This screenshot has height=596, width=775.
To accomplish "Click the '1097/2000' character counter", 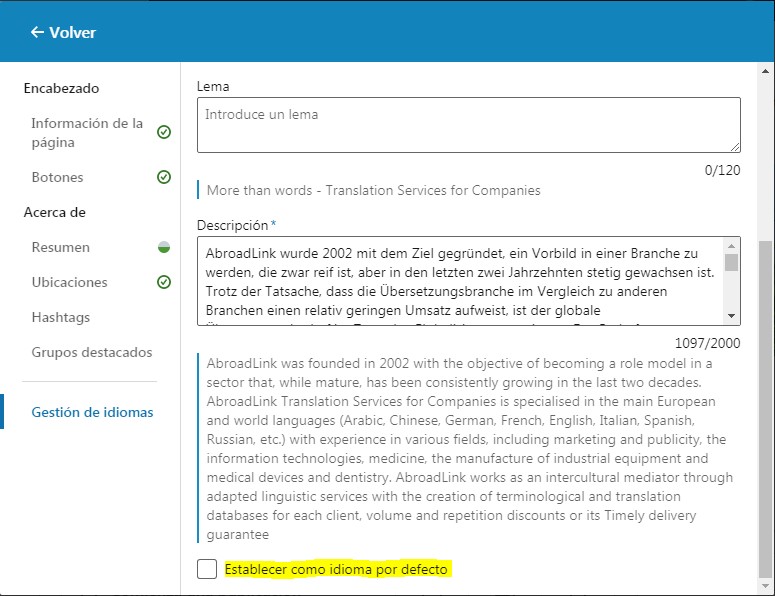I will point(707,343).
